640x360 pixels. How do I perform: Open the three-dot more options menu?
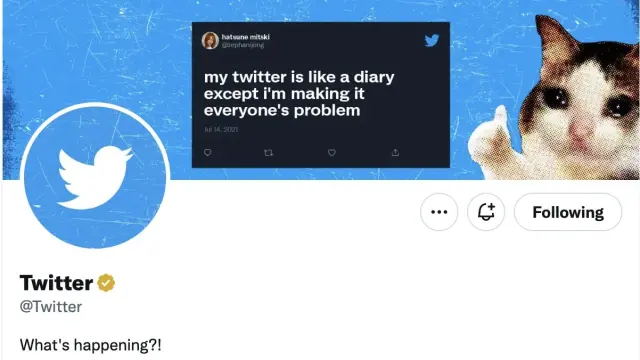coord(439,212)
